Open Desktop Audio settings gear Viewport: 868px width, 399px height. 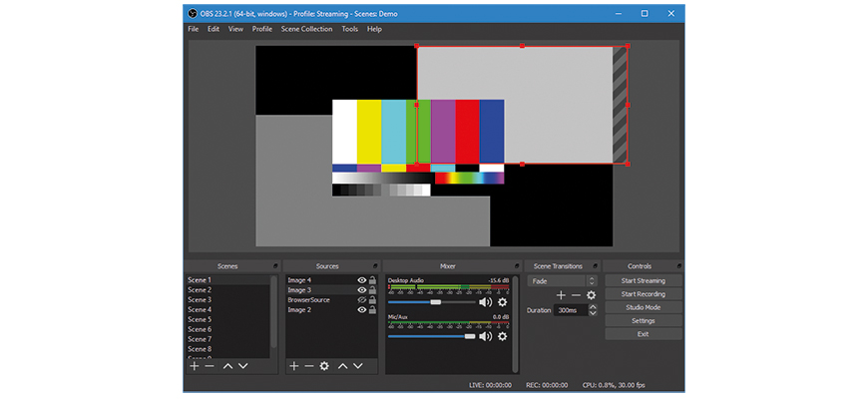(502, 302)
